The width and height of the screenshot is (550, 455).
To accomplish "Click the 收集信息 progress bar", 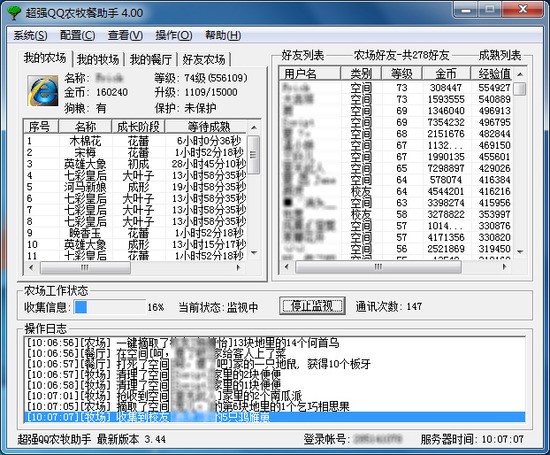I will tap(109, 307).
